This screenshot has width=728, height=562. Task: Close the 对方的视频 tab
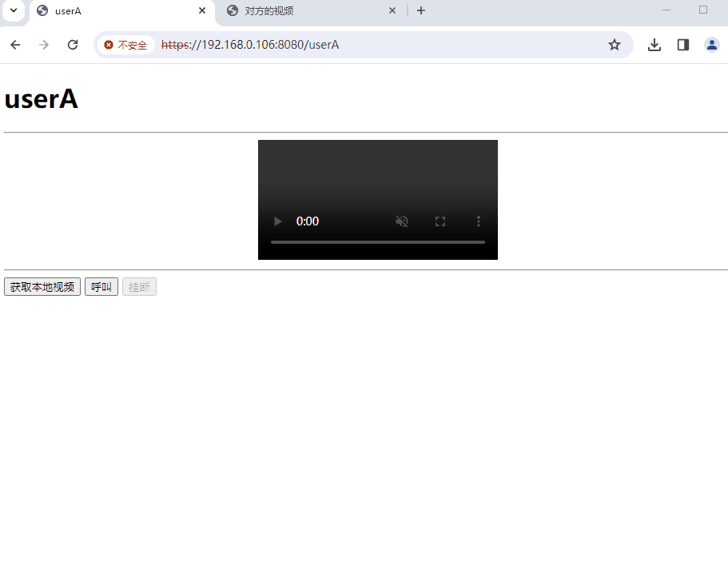coord(392,10)
